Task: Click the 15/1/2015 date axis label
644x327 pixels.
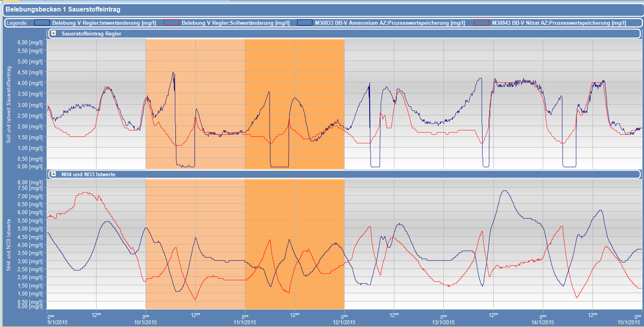Action: pos(628,322)
